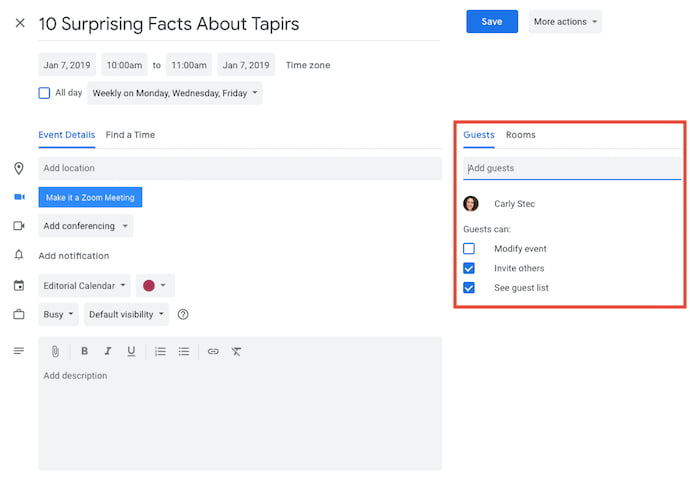The height and width of the screenshot is (477, 690).
Task: Insert a link in description
Action: (x=213, y=352)
